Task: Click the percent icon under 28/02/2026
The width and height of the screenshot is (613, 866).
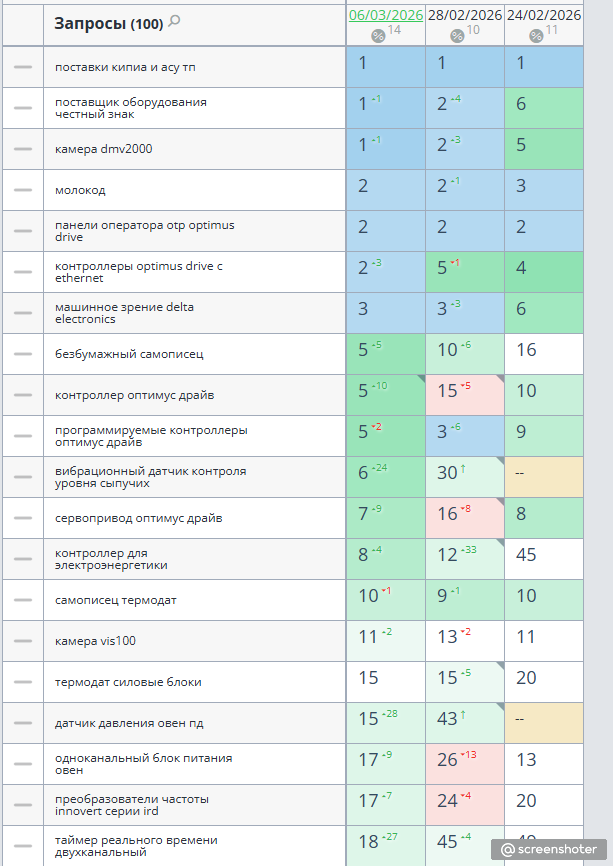Action: point(457,36)
